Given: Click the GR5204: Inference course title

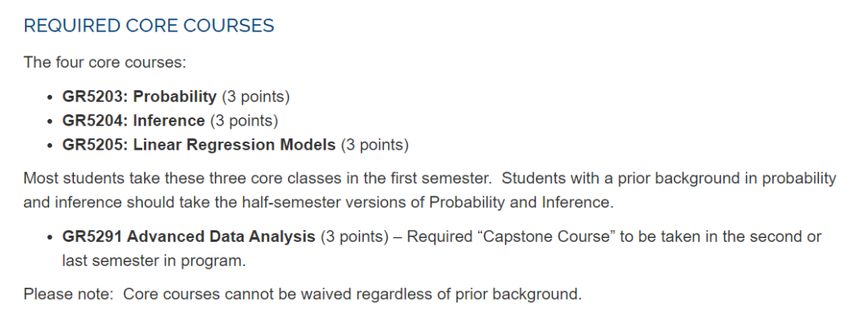Looking at the screenshot, I should pyautogui.click(x=133, y=121).
